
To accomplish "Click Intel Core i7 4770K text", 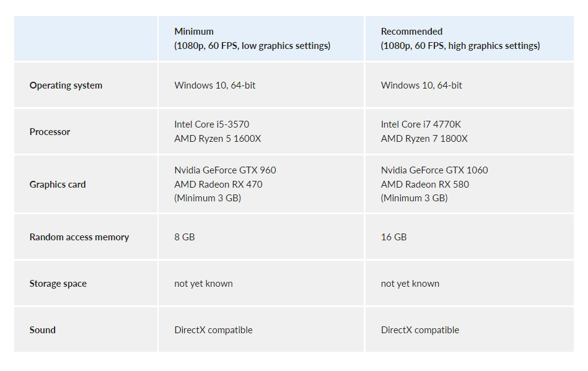I will pos(421,124).
